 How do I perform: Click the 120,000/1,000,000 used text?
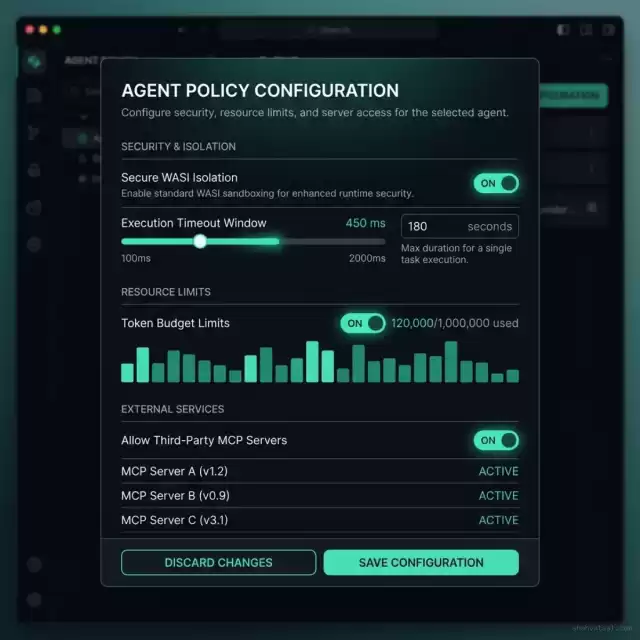click(x=455, y=323)
